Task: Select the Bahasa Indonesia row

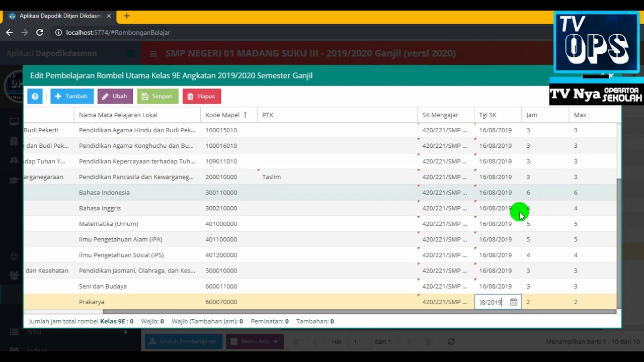Action: [320, 193]
